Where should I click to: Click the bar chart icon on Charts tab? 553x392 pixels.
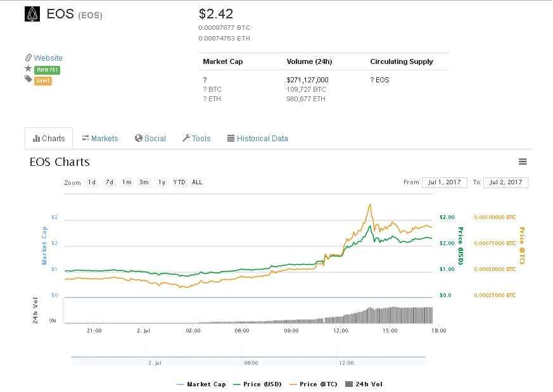tap(36, 139)
